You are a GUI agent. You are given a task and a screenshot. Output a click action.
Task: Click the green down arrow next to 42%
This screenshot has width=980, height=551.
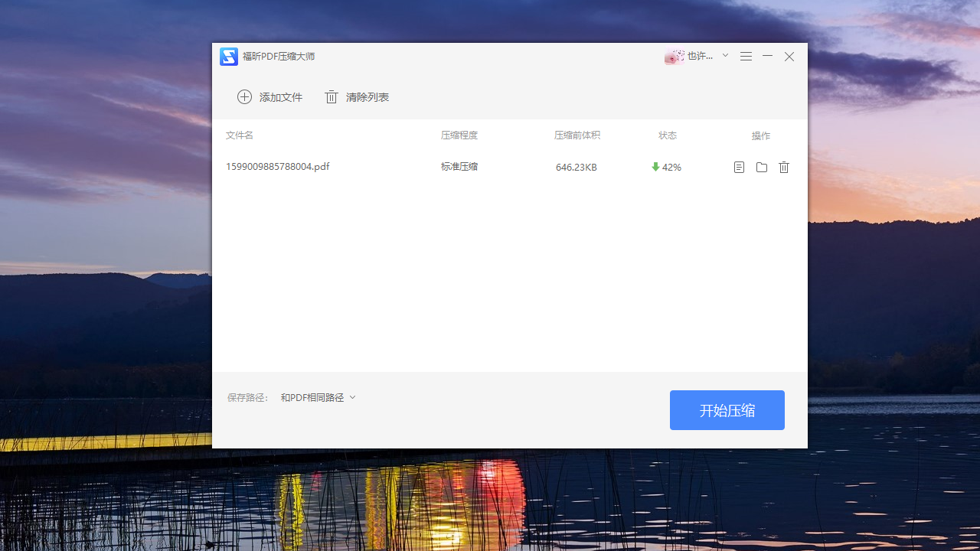pos(655,167)
